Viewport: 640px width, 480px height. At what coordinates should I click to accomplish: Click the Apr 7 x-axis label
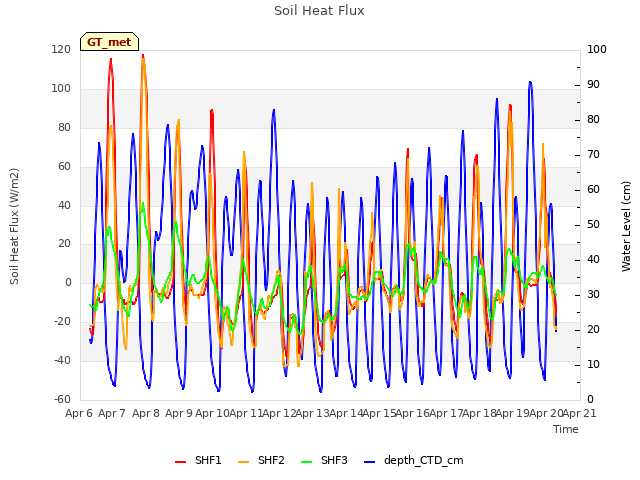(x=112, y=413)
